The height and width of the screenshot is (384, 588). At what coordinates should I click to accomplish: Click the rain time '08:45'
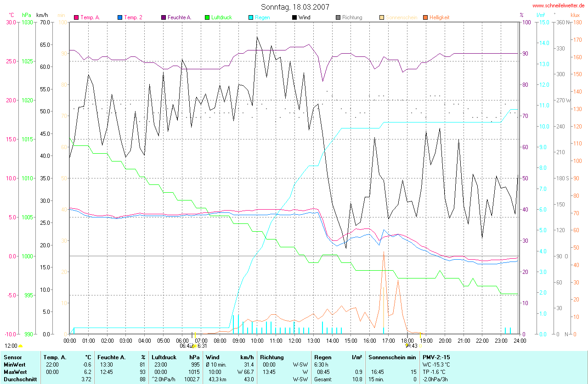click(x=323, y=372)
